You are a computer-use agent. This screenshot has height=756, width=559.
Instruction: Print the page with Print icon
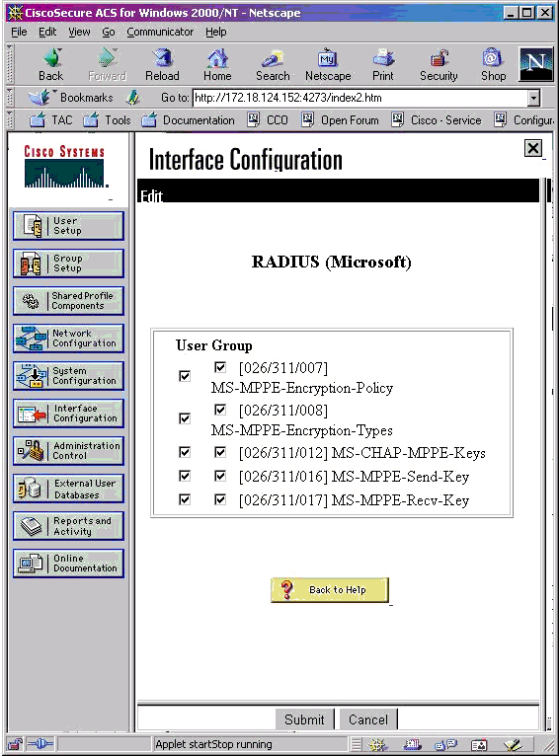tap(383, 64)
